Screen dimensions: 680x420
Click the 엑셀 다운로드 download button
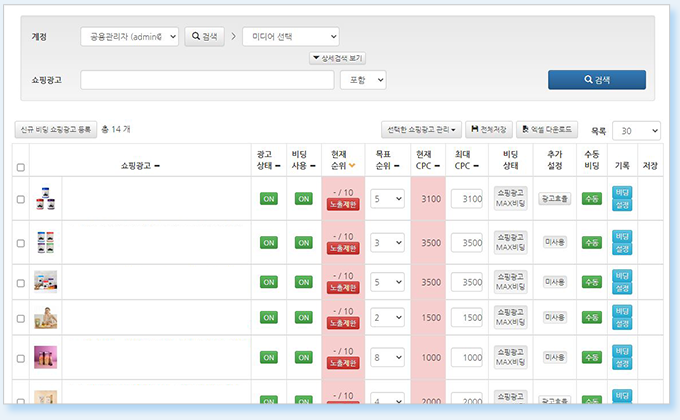click(x=547, y=129)
